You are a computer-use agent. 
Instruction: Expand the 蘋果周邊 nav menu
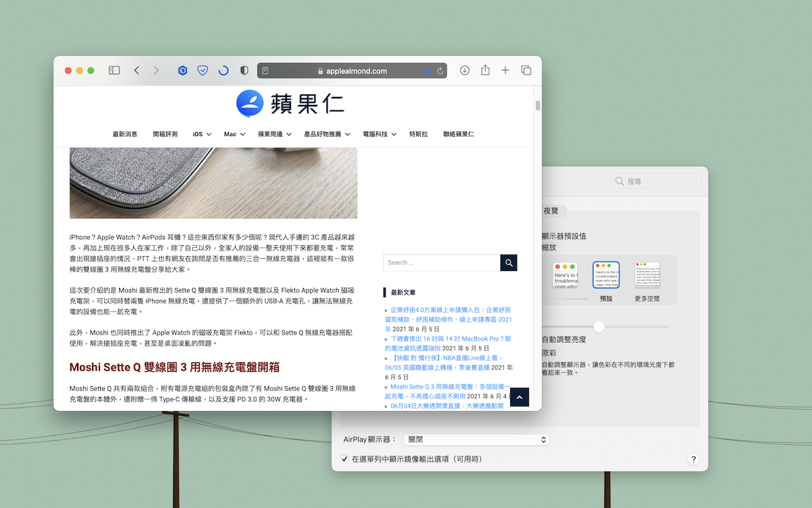click(x=274, y=134)
